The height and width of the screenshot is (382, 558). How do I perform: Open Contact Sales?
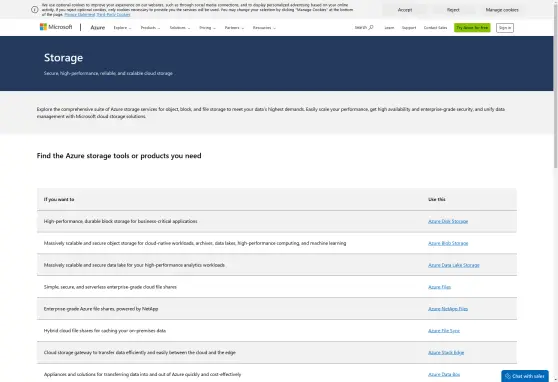435,28
